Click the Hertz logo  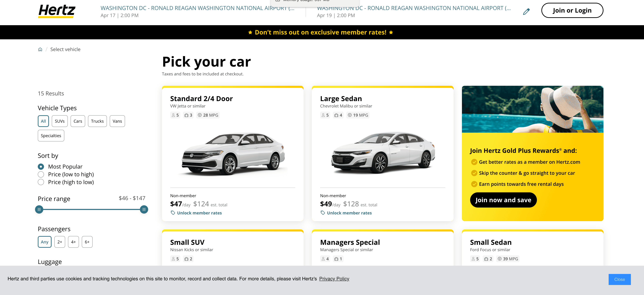click(57, 11)
